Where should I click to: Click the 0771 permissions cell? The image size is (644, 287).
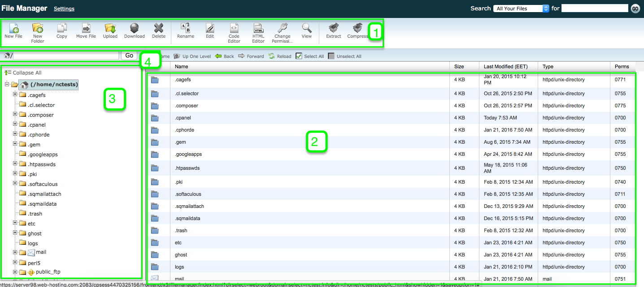tap(620, 80)
